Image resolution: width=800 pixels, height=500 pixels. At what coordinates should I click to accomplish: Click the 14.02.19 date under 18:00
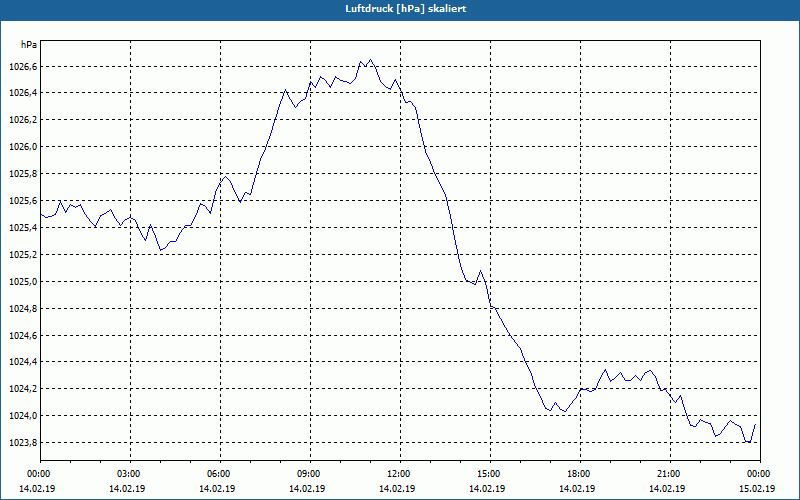[x=577, y=489]
